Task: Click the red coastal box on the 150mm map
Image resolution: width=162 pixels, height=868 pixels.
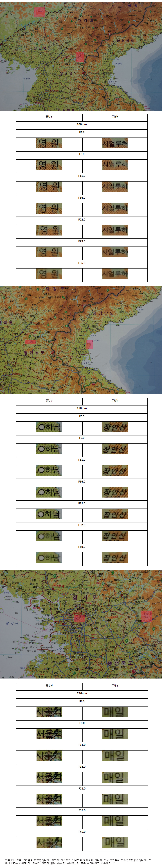Action: pyautogui.click(x=89, y=344)
